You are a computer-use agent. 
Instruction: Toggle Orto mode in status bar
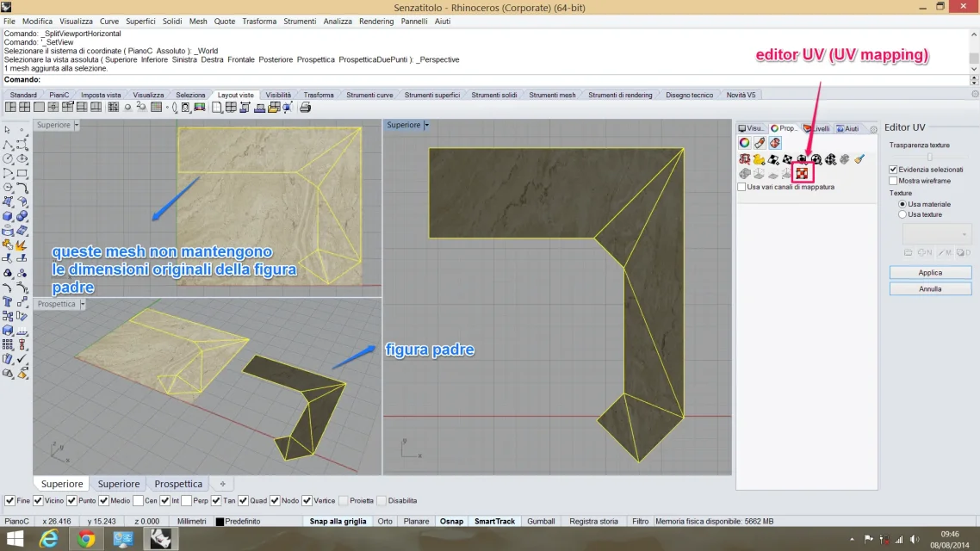pos(385,521)
